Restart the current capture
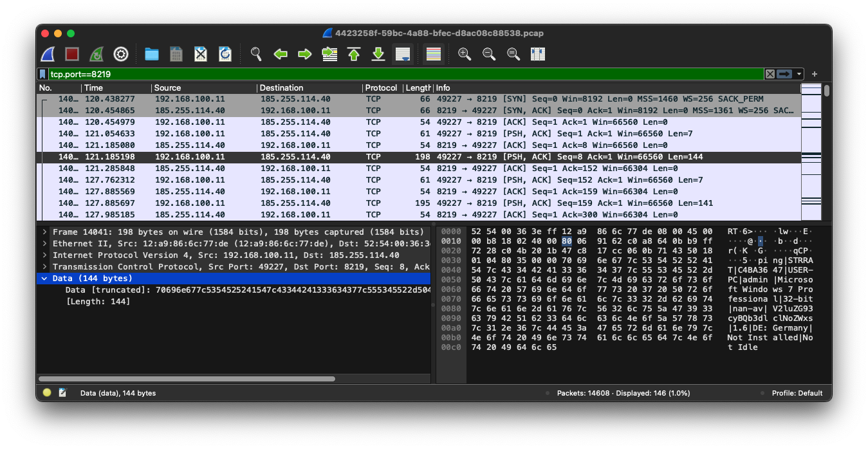The width and height of the screenshot is (868, 449). pos(97,54)
